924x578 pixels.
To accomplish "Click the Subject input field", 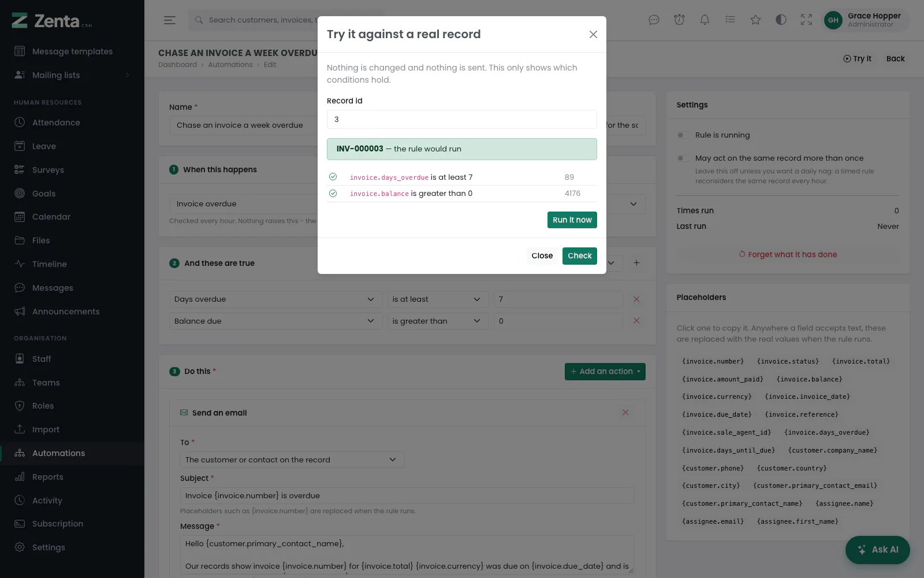I will pos(407,496).
